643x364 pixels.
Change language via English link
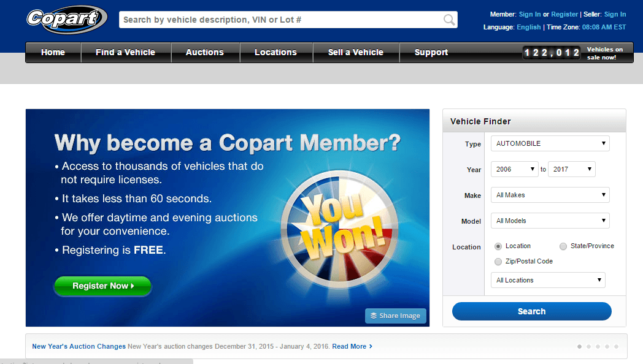pyautogui.click(x=529, y=27)
